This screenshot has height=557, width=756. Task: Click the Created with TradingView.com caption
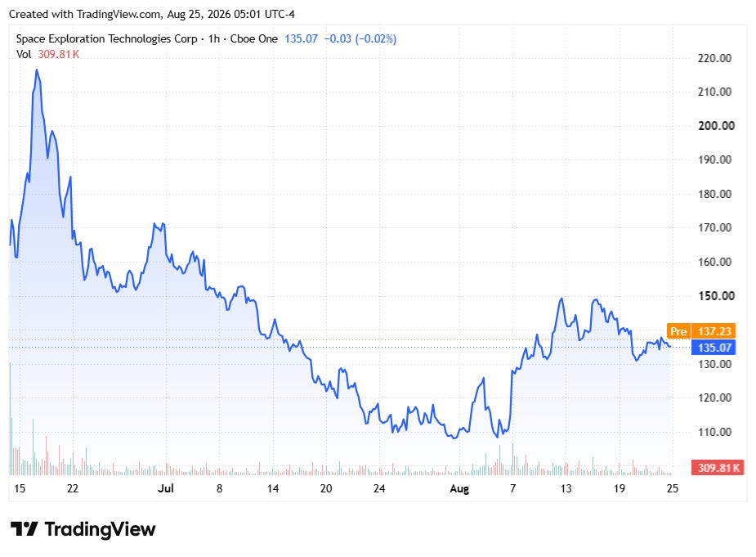pyautogui.click(x=152, y=15)
